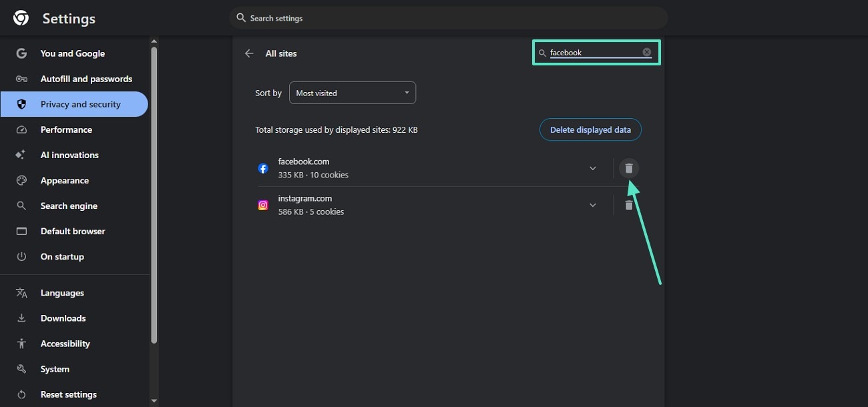The height and width of the screenshot is (407, 868).
Task: Click the Chrome logo beside Settings
Action: click(21, 19)
